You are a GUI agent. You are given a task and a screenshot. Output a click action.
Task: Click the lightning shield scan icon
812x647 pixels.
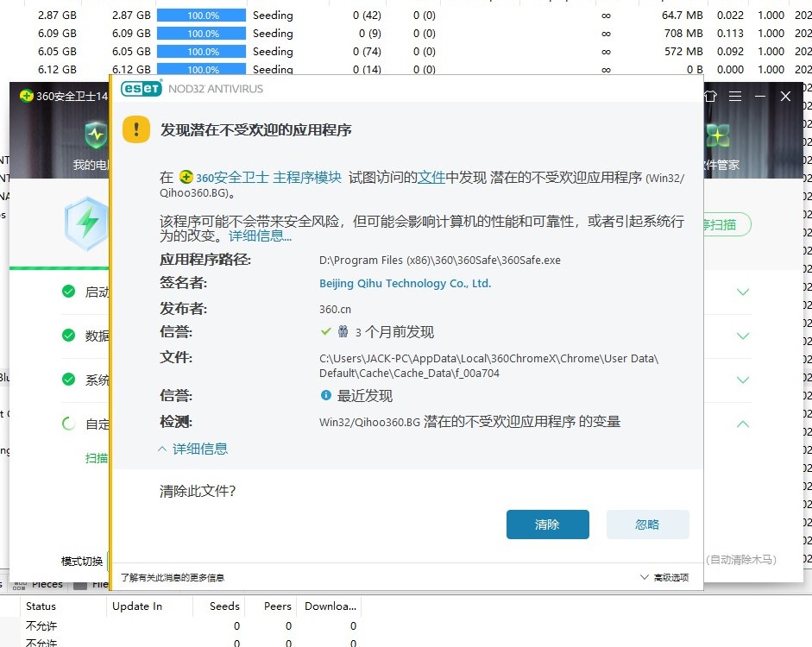click(x=86, y=223)
